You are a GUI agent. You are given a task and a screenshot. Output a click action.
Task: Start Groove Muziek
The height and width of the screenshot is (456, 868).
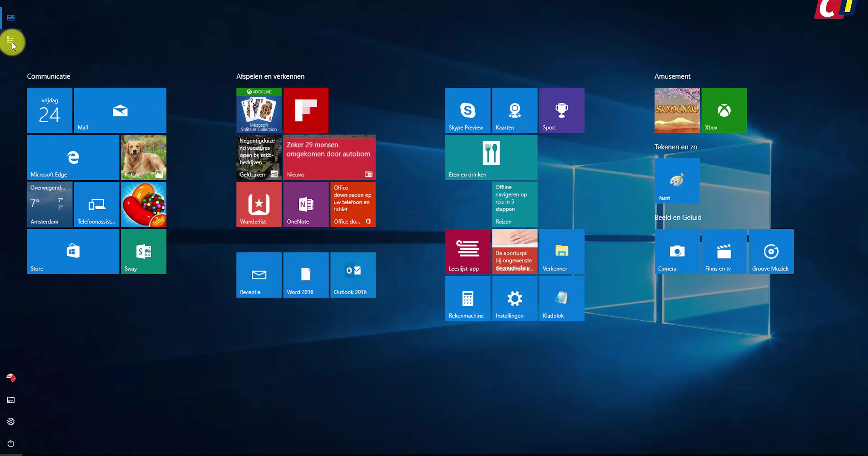point(771,251)
